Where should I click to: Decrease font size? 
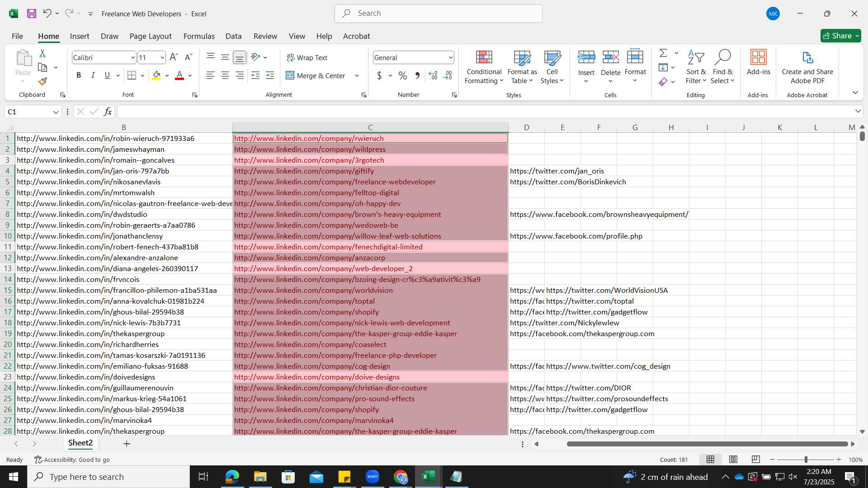coord(189,57)
